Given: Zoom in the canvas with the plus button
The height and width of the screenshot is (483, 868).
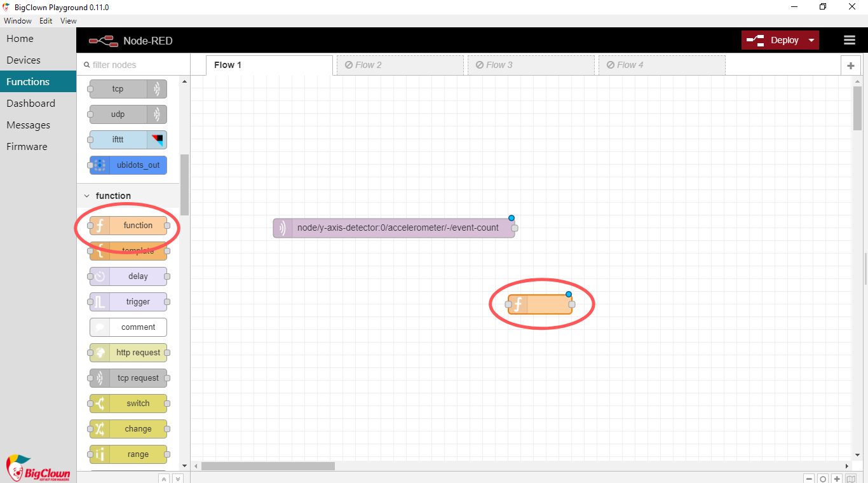Looking at the screenshot, I should 837,479.
